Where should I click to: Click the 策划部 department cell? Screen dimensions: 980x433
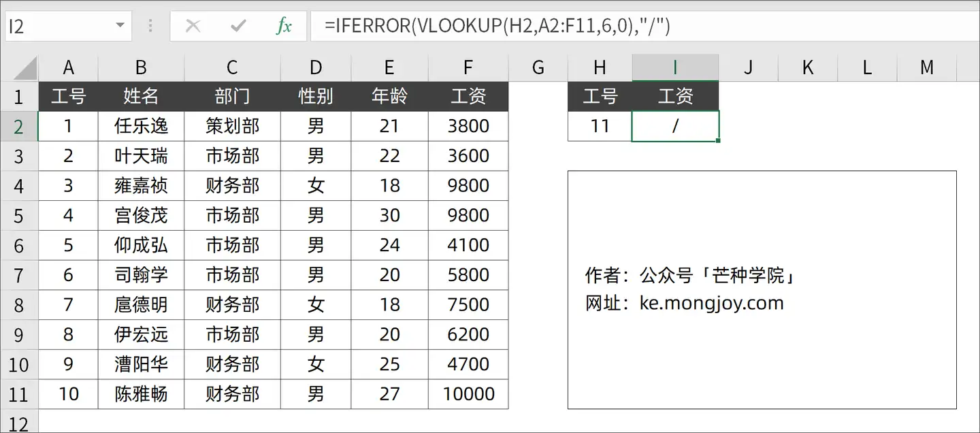click(x=232, y=126)
